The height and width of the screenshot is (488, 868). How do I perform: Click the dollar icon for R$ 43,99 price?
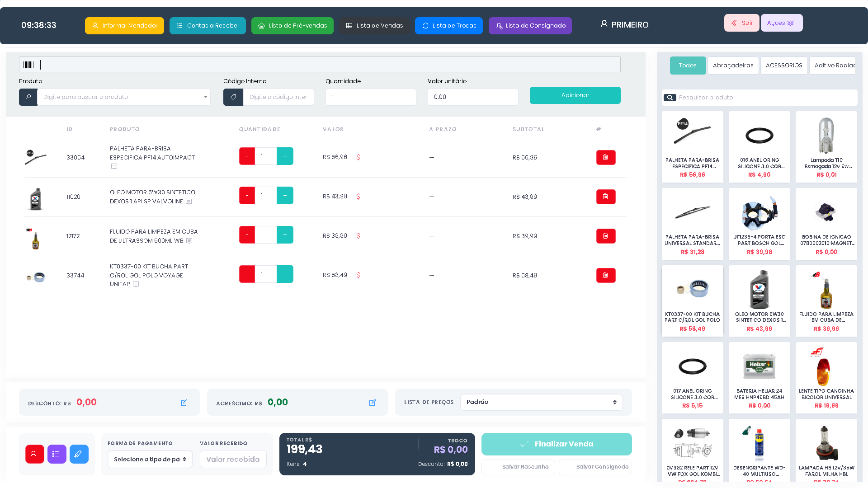tap(359, 197)
